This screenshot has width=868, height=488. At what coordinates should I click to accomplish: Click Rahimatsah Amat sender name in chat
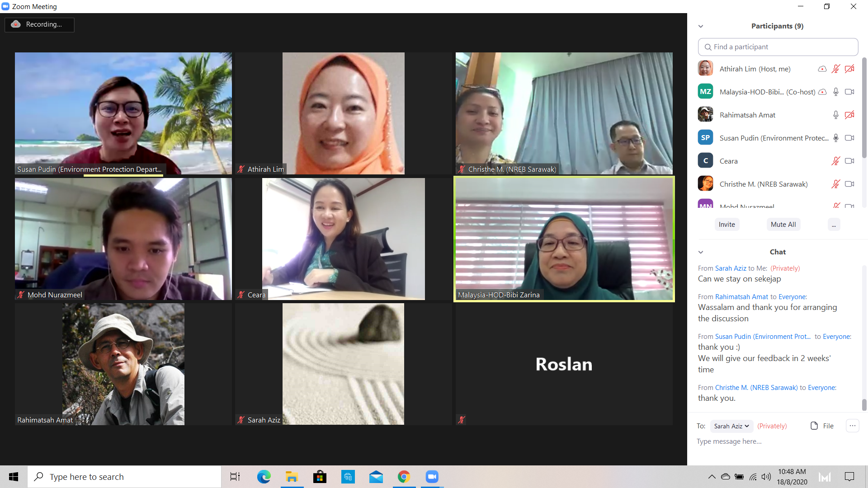741,297
